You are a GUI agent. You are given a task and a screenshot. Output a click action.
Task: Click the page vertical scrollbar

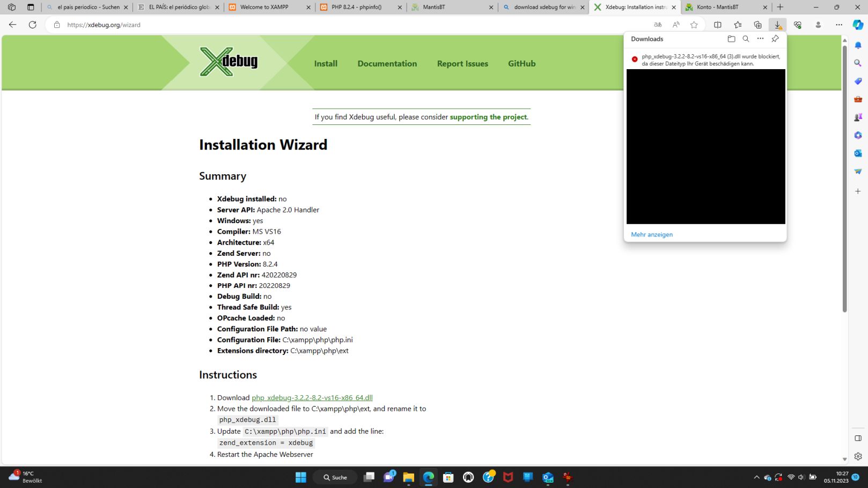[844, 178]
